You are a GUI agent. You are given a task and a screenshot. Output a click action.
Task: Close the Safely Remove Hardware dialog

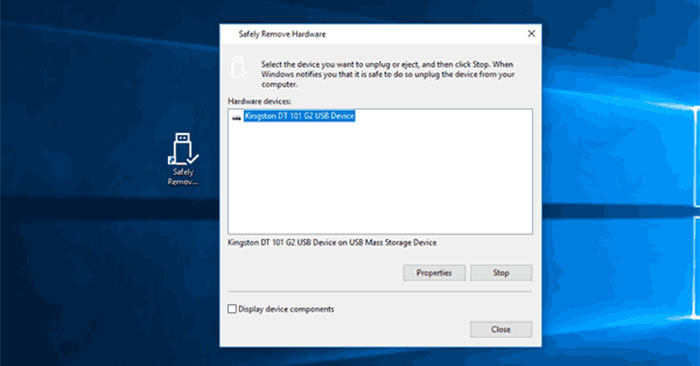pos(501,329)
